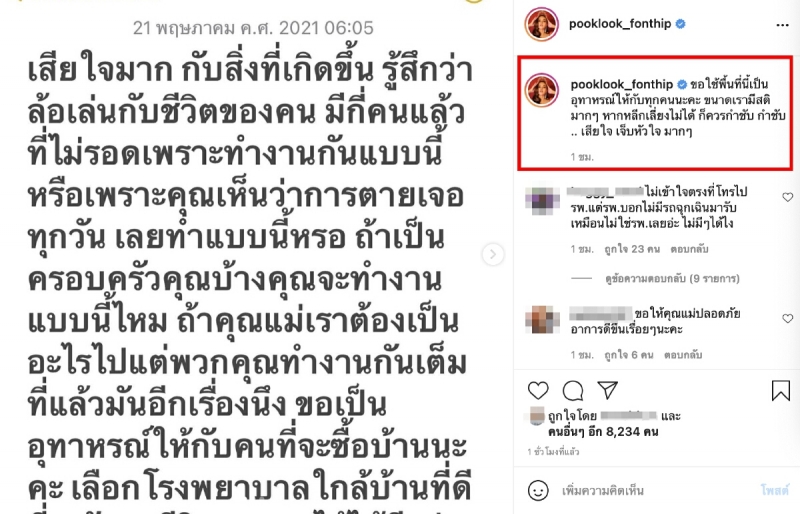Screen dimensions: 800x514
Task: Open emoji picker smiley icon
Action: (538, 491)
